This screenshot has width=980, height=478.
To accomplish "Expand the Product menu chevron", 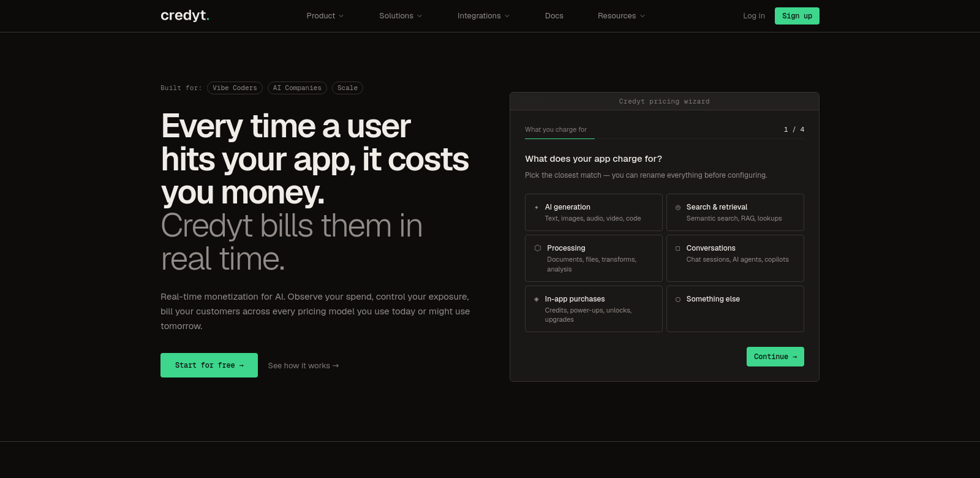I will 341,16.
